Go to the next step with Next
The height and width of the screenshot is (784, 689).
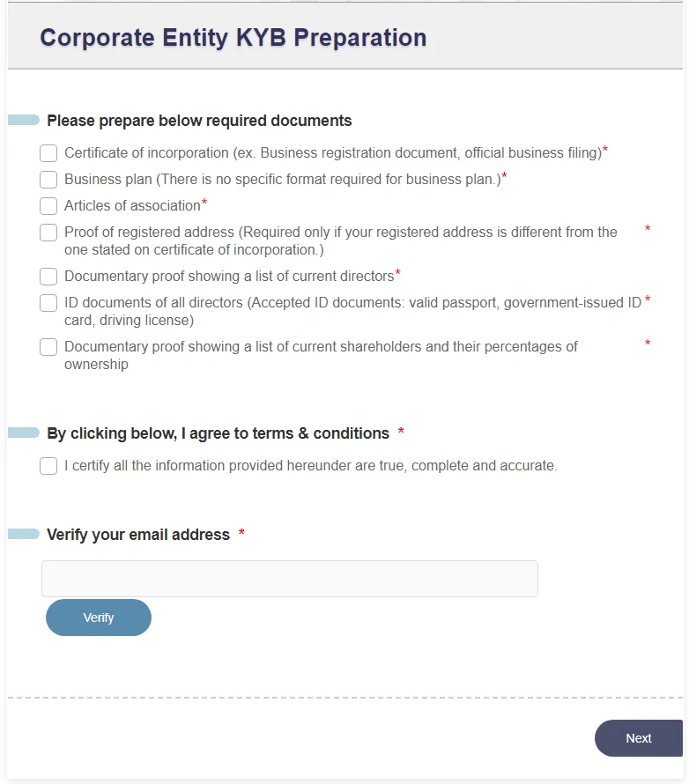[638, 738]
